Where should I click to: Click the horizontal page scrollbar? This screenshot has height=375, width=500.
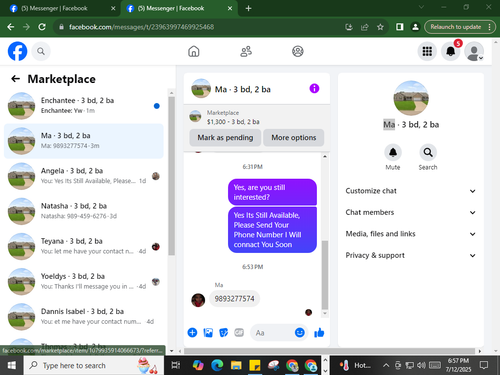pyautogui.click(x=329, y=351)
